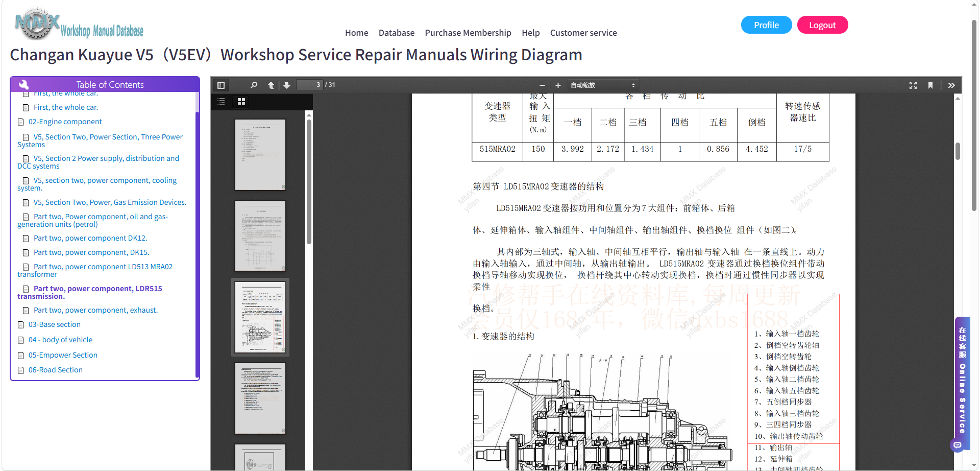Image resolution: width=980 pixels, height=471 pixels.
Task: Click the page icon beside DK12 entry
Action: coord(26,239)
